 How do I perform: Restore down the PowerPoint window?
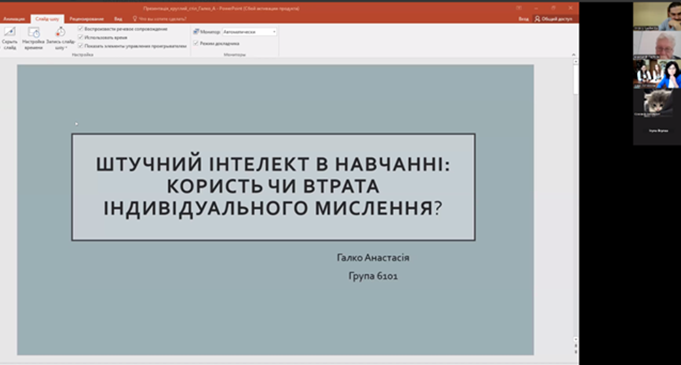553,8
